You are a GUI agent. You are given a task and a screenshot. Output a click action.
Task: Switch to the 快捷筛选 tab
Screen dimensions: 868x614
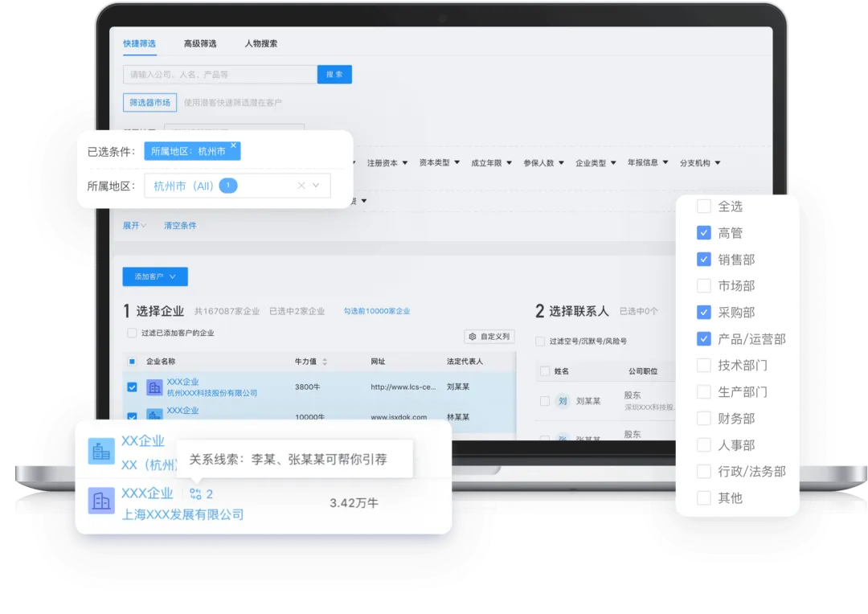(139, 43)
